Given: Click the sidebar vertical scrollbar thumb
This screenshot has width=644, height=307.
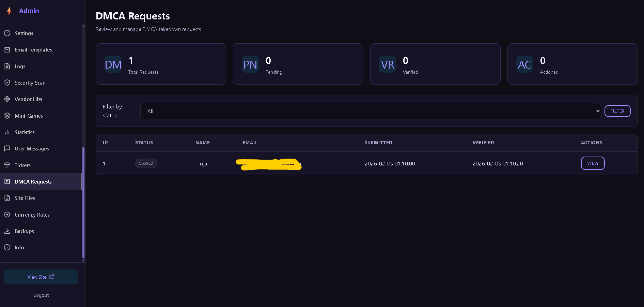Looking at the screenshot, I should click(83, 203).
